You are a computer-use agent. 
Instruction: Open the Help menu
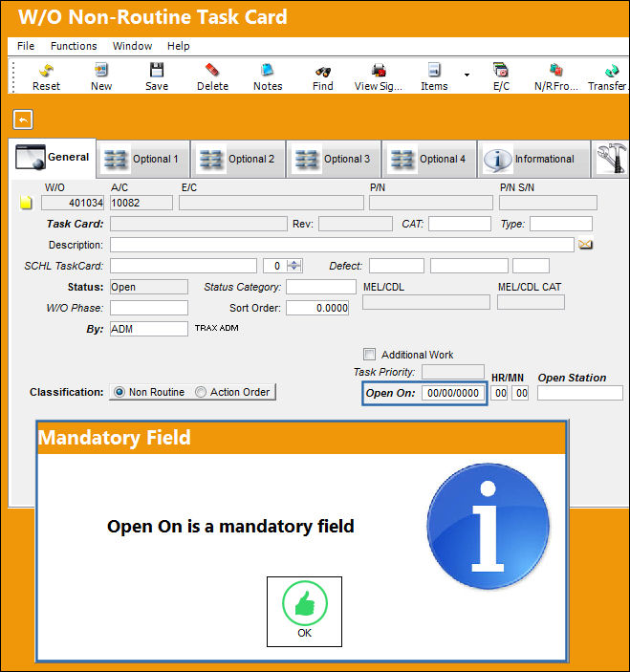coord(178,46)
